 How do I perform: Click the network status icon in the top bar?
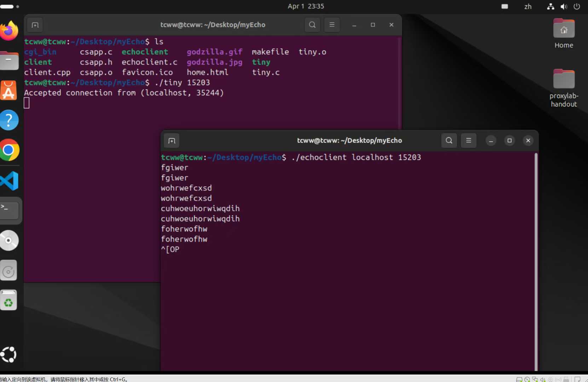550,6
